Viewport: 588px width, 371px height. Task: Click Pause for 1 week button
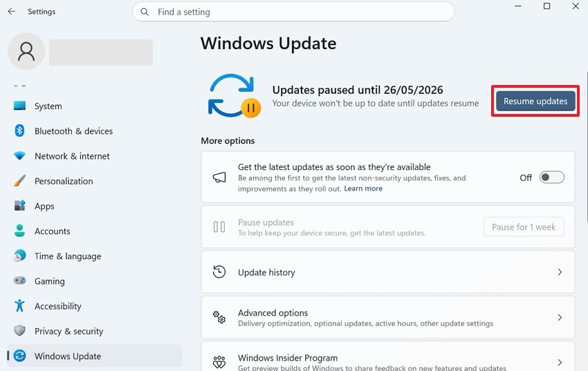(524, 227)
